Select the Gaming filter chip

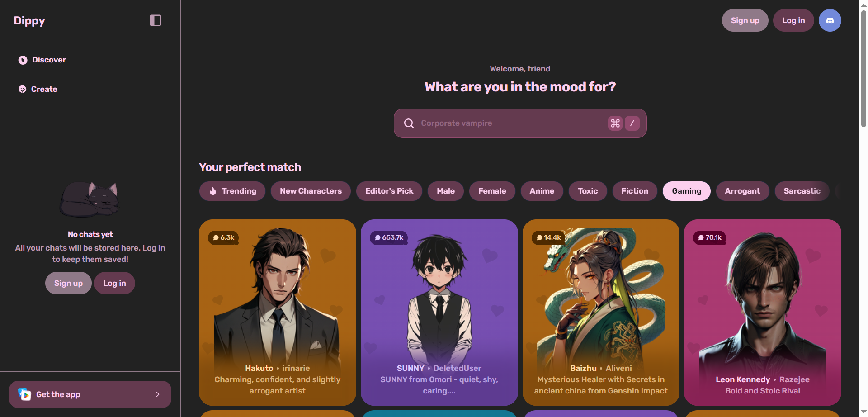click(x=686, y=191)
